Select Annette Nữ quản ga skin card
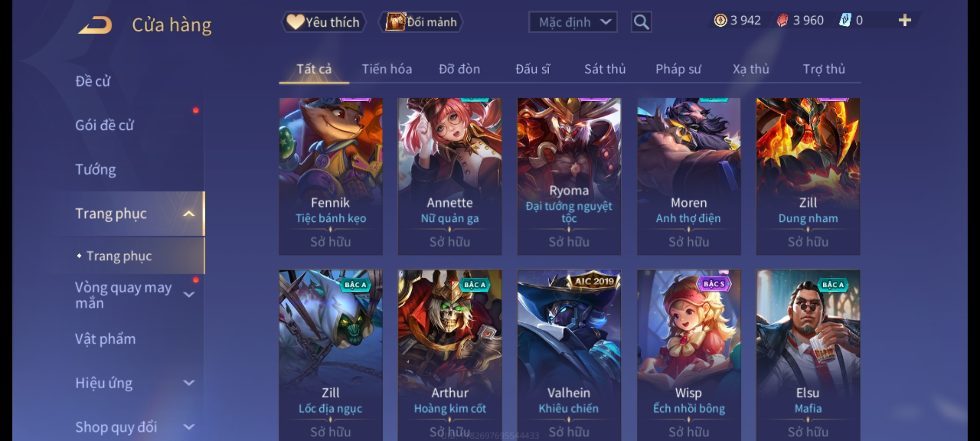 pyautogui.click(x=450, y=176)
